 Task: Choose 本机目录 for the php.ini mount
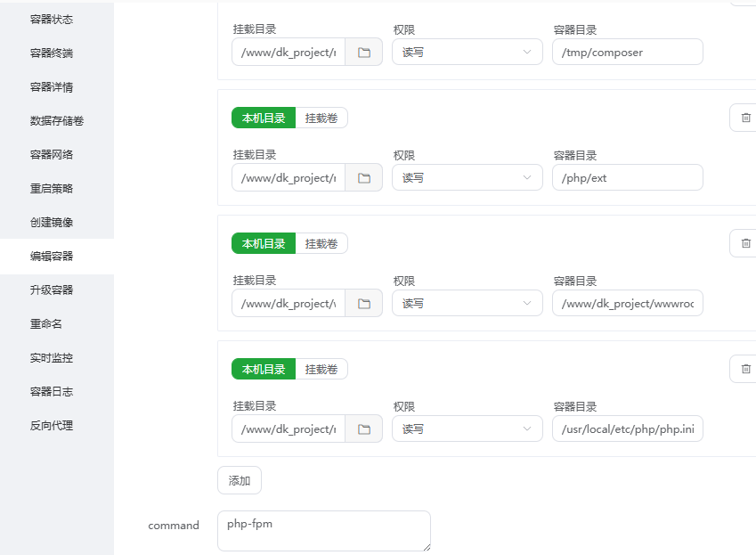(264, 369)
